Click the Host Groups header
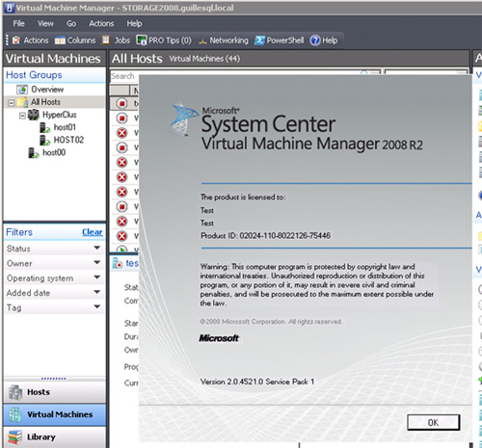The image size is (482, 448). pyautogui.click(x=34, y=75)
